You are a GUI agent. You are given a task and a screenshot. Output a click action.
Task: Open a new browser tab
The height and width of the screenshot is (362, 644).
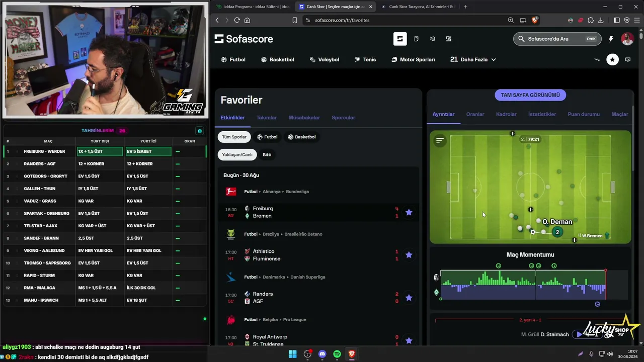coord(465,7)
